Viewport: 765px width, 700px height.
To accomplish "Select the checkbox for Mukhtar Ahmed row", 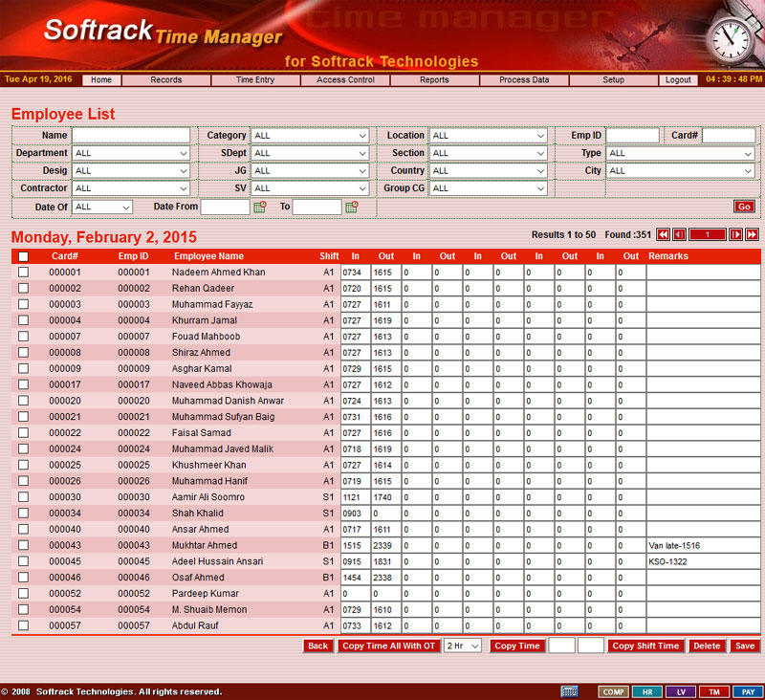I will (x=23, y=545).
